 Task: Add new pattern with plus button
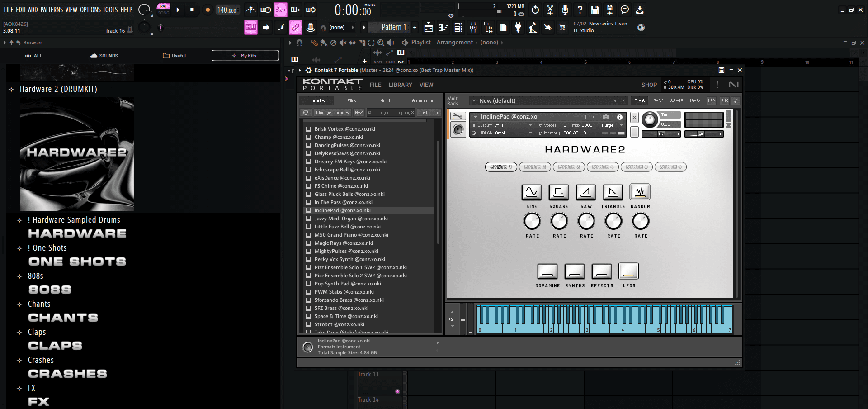click(415, 28)
